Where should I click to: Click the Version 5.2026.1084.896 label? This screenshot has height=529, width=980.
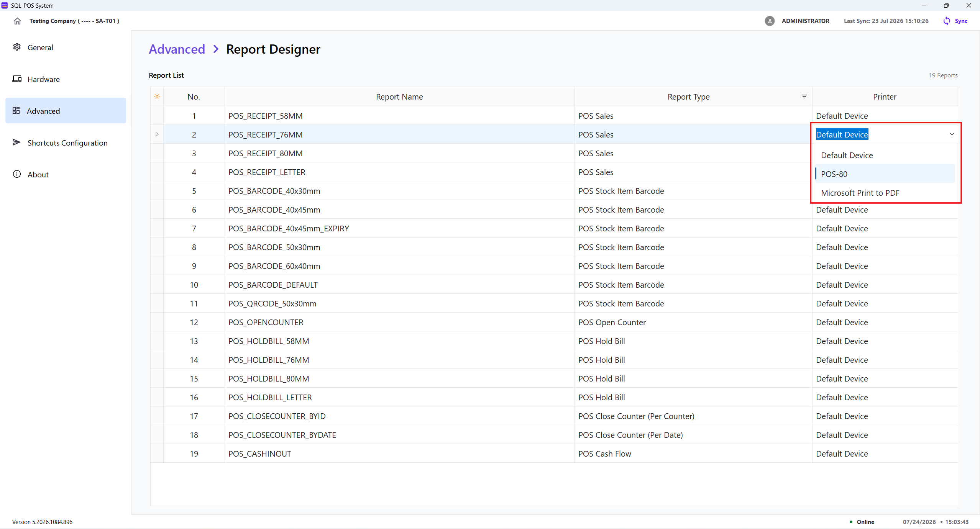(42, 522)
